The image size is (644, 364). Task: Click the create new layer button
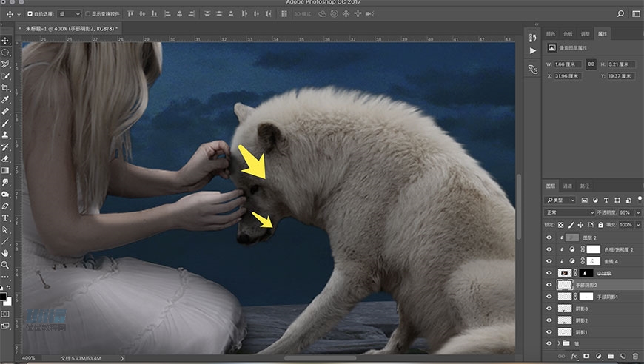[623, 356]
